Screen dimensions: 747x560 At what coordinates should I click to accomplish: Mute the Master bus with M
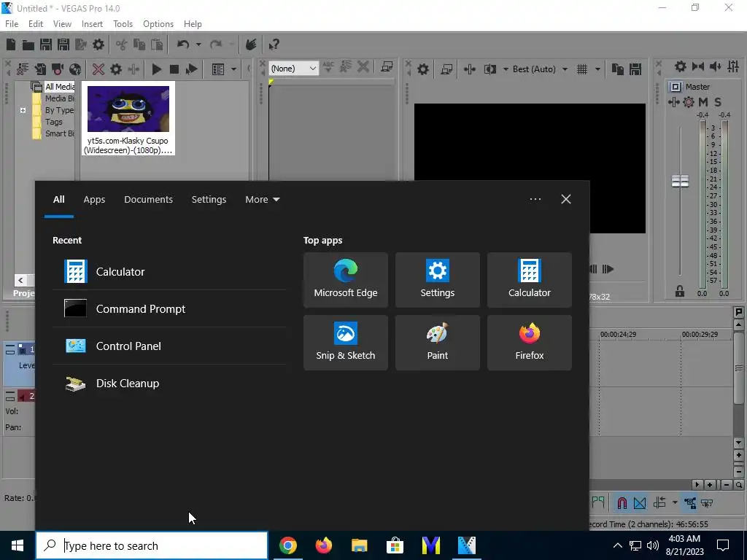pos(703,102)
